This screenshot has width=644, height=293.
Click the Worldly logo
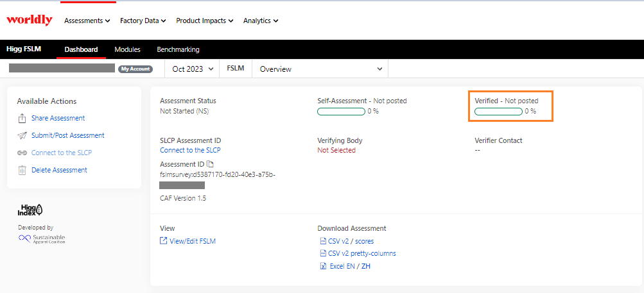tap(30, 21)
